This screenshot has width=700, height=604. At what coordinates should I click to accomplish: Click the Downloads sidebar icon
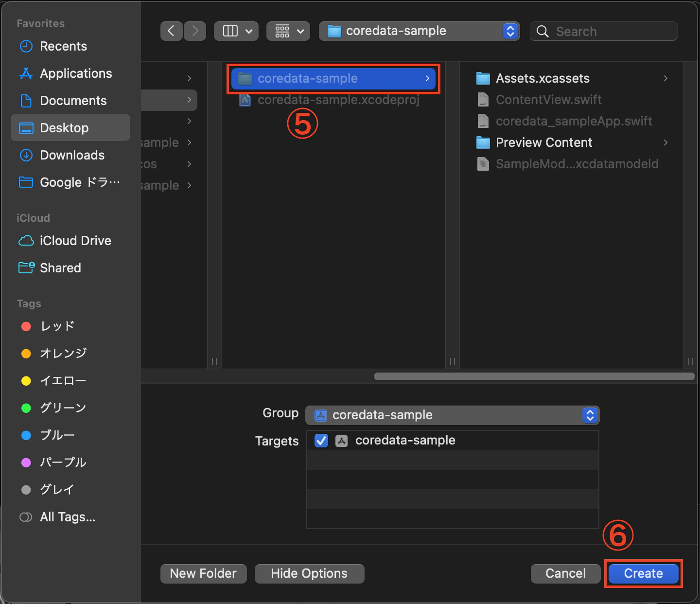(x=26, y=155)
